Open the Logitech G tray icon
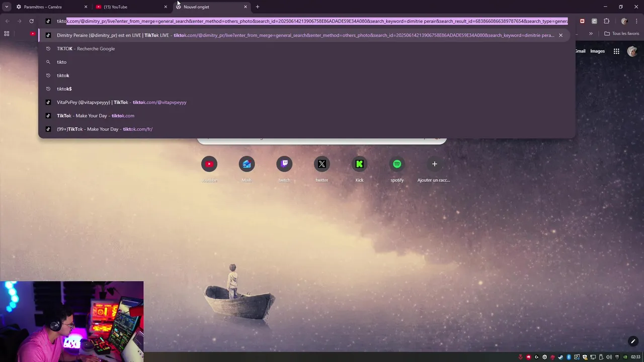Screen dimensions: 644x362 [536, 357]
